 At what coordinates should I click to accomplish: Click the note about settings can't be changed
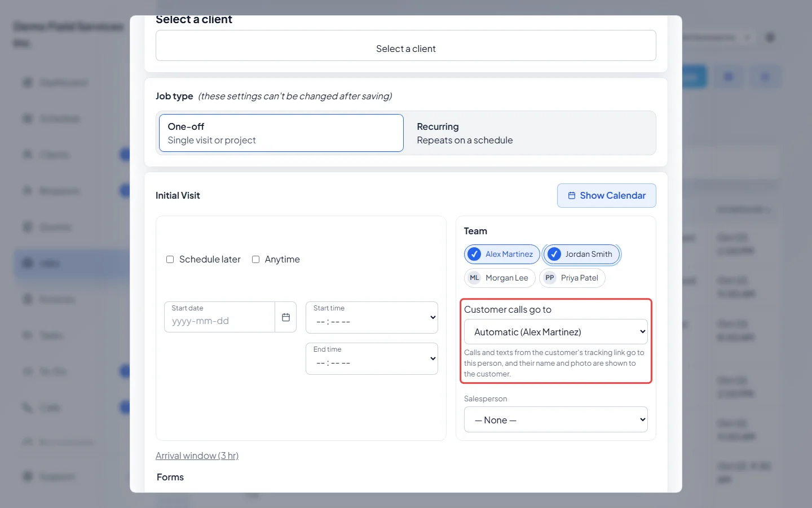[295, 96]
